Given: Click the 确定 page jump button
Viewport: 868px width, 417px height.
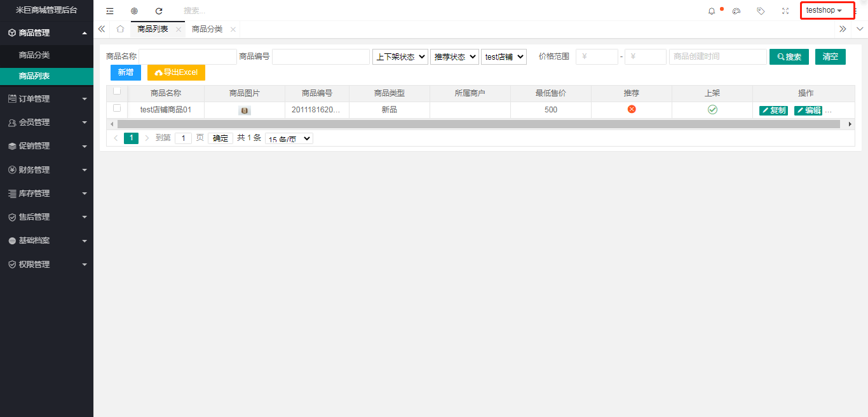Looking at the screenshot, I should click(220, 138).
